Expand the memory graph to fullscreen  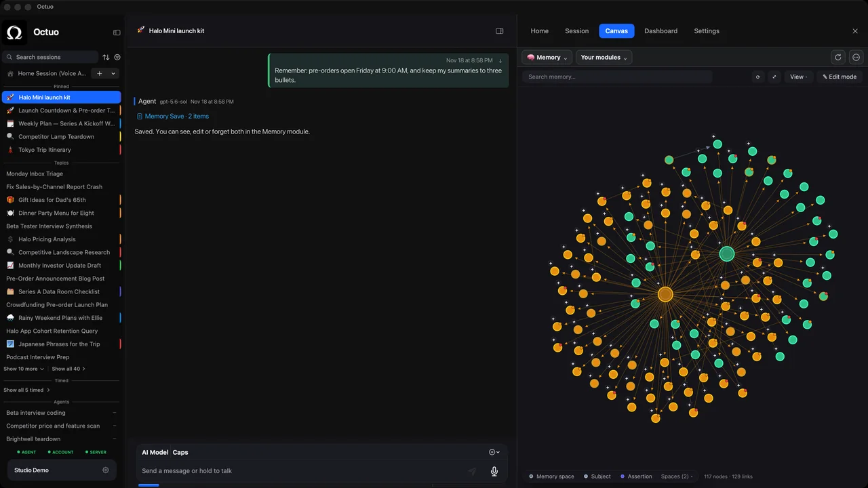(774, 77)
